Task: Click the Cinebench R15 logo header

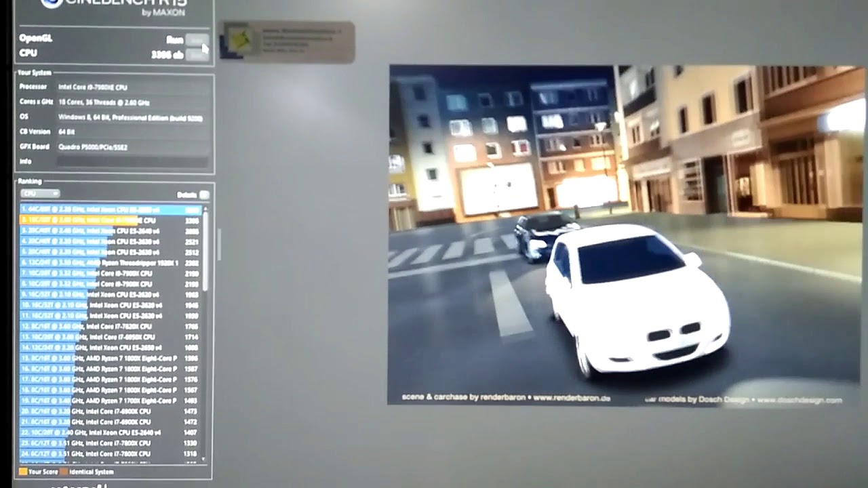Action: pos(113,7)
